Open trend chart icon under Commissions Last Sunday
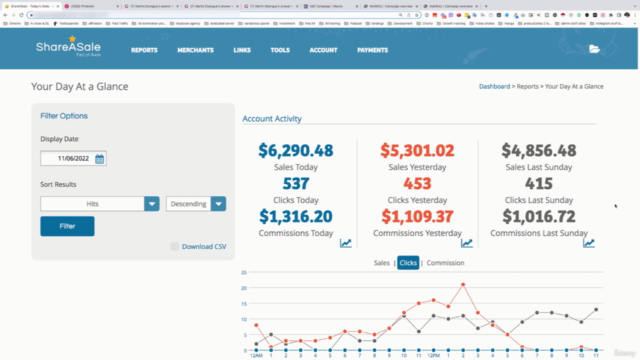Viewport: 640px width, 360px height. tap(589, 243)
